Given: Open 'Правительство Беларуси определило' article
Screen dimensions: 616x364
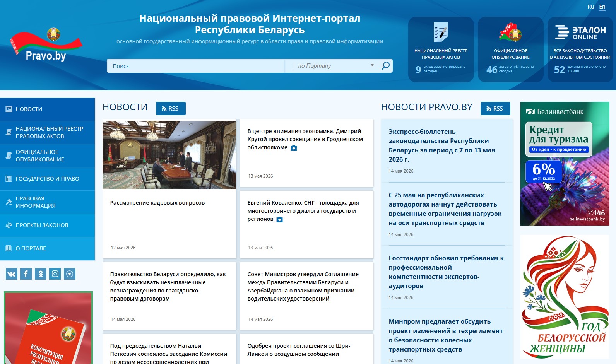Looking at the screenshot, I should point(168,286).
